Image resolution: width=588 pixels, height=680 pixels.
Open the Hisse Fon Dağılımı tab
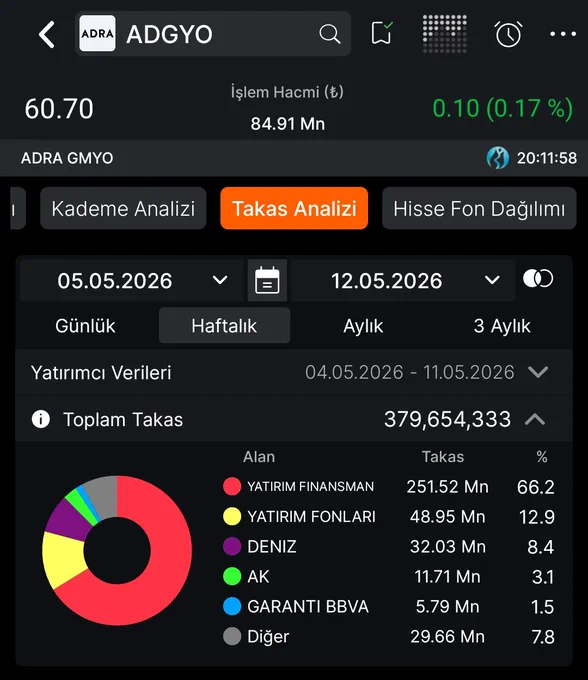479,208
